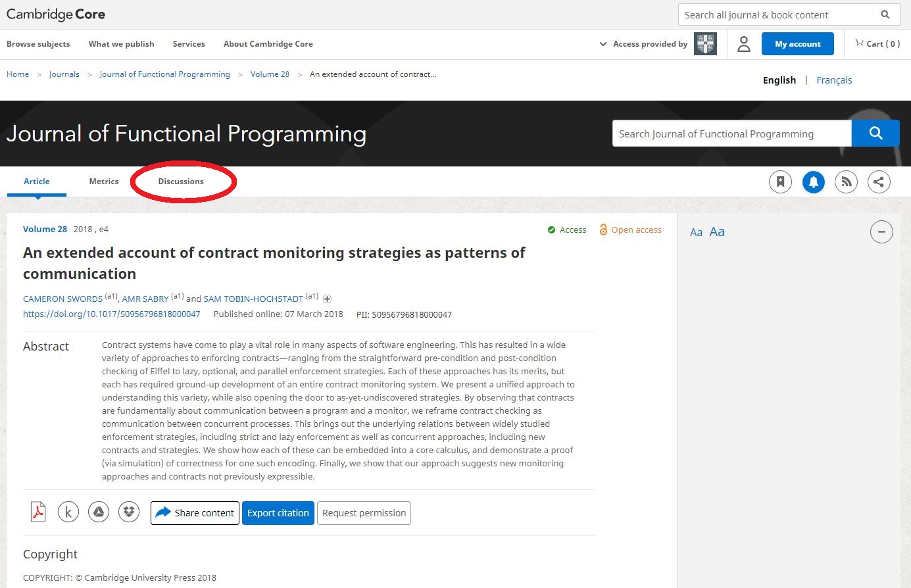Click Volume 28 link above title
This screenshot has height=588, width=911.
(45, 230)
